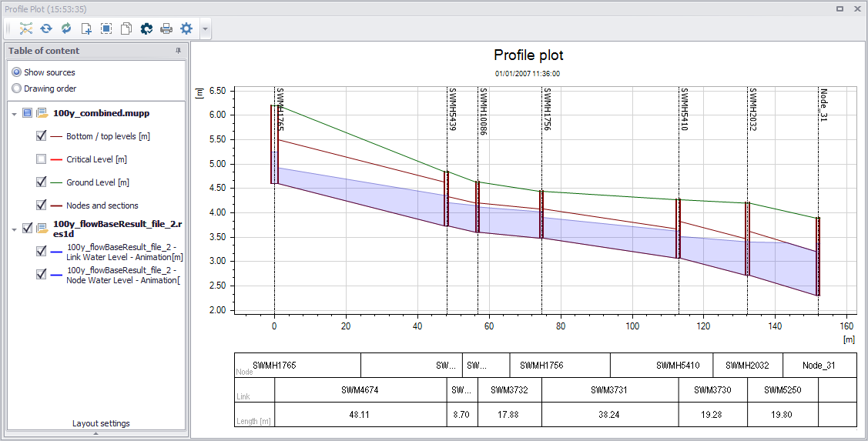
Task: Click the dashed selection square toolbar icon
Action: (106, 28)
